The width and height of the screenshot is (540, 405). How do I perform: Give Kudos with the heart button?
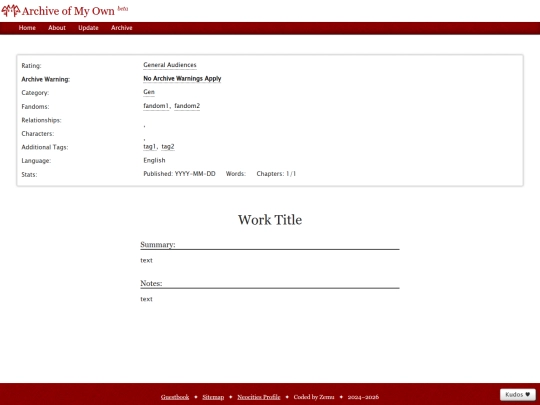518,395
